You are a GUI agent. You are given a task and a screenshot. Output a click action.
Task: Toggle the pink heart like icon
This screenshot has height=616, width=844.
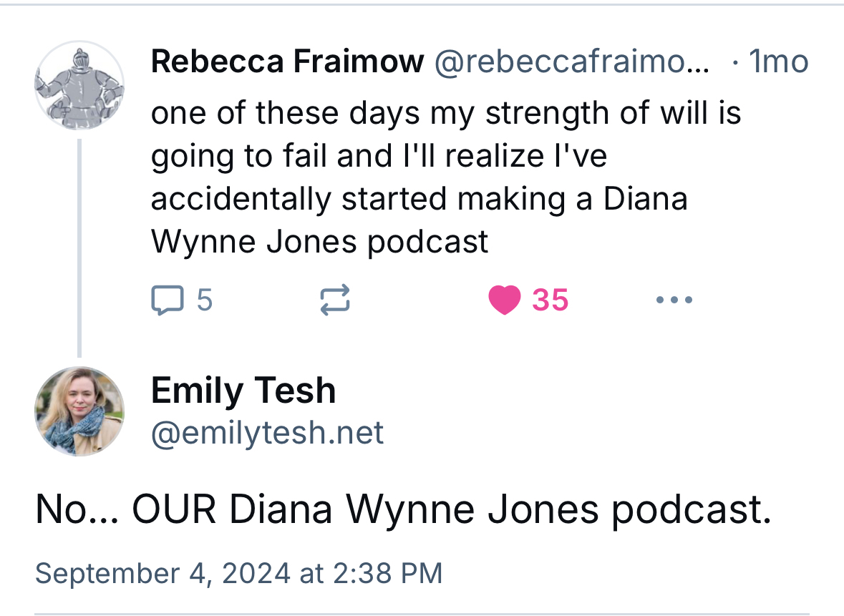pos(505,300)
